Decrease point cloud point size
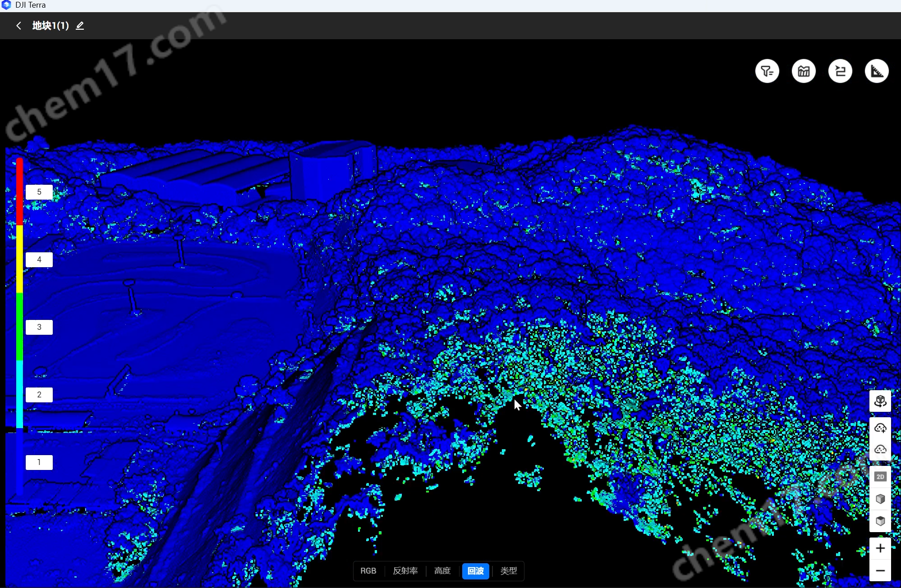This screenshot has height=588, width=901. [x=880, y=449]
